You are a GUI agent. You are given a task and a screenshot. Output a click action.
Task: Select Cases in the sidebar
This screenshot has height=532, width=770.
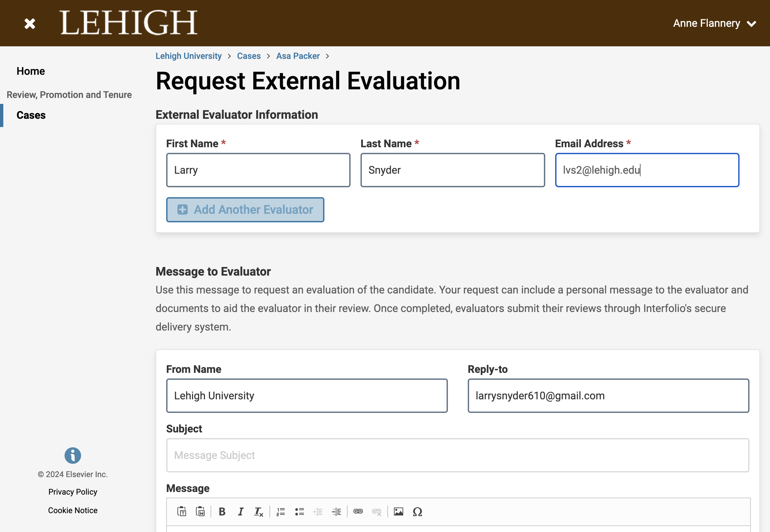click(31, 115)
